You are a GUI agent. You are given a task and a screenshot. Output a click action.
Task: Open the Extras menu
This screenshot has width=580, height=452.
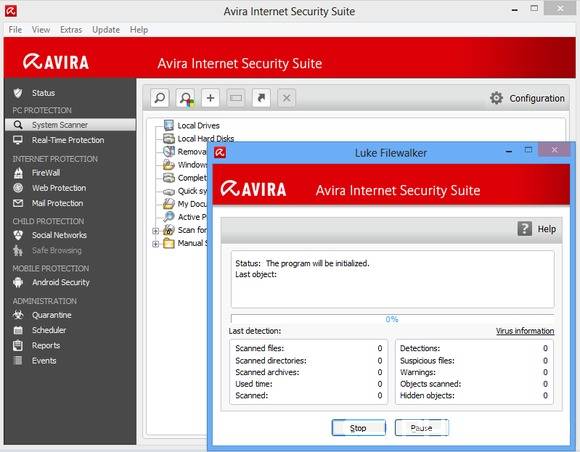coord(71,30)
